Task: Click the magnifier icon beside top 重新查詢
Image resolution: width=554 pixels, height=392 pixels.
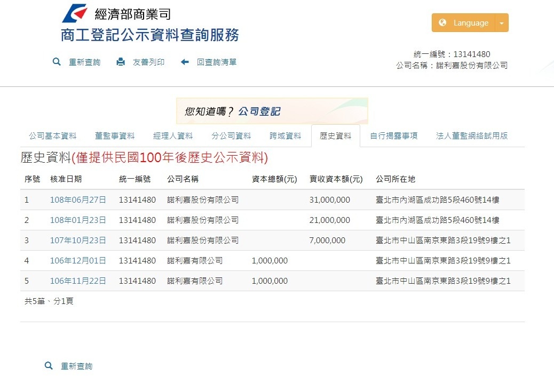Action: coord(57,62)
